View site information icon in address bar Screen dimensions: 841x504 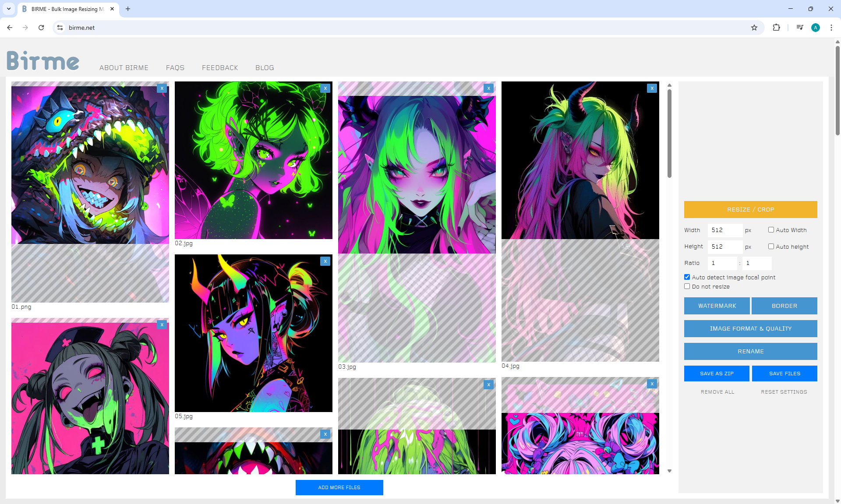point(60,28)
